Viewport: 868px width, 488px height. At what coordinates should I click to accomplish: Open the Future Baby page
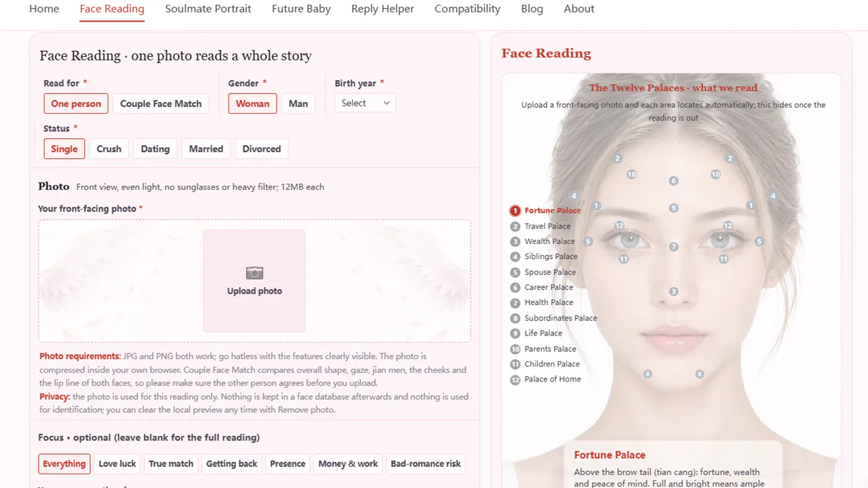pos(301,9)
